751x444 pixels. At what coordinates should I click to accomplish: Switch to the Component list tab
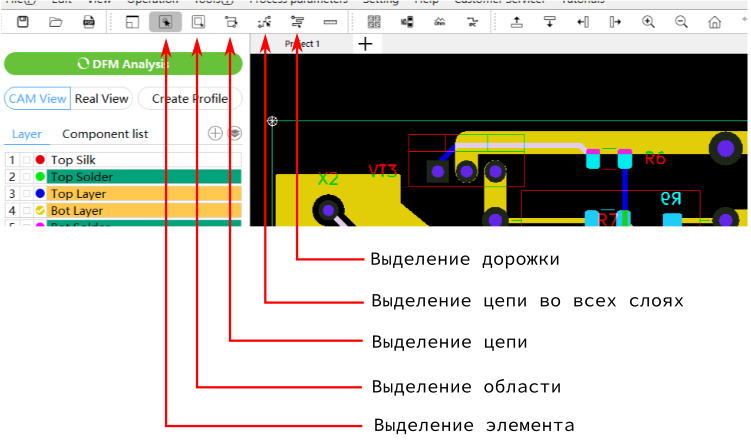(105, 134)
